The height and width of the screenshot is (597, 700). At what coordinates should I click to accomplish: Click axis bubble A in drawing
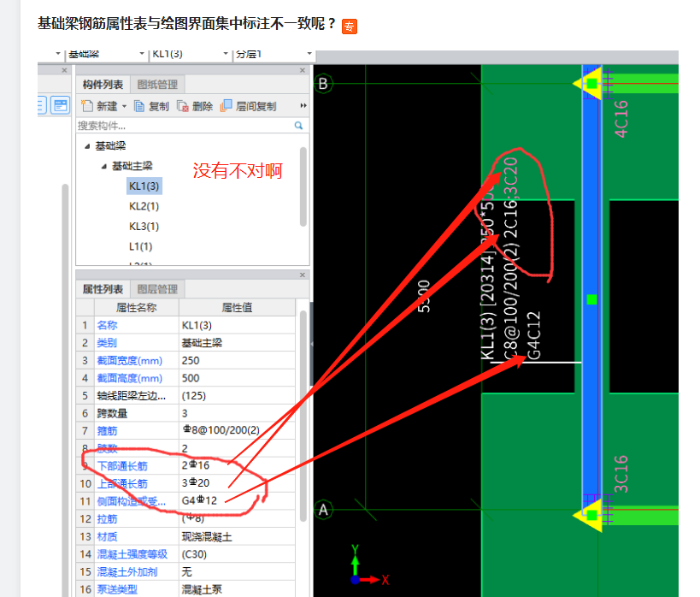click(x=323, y=510)
